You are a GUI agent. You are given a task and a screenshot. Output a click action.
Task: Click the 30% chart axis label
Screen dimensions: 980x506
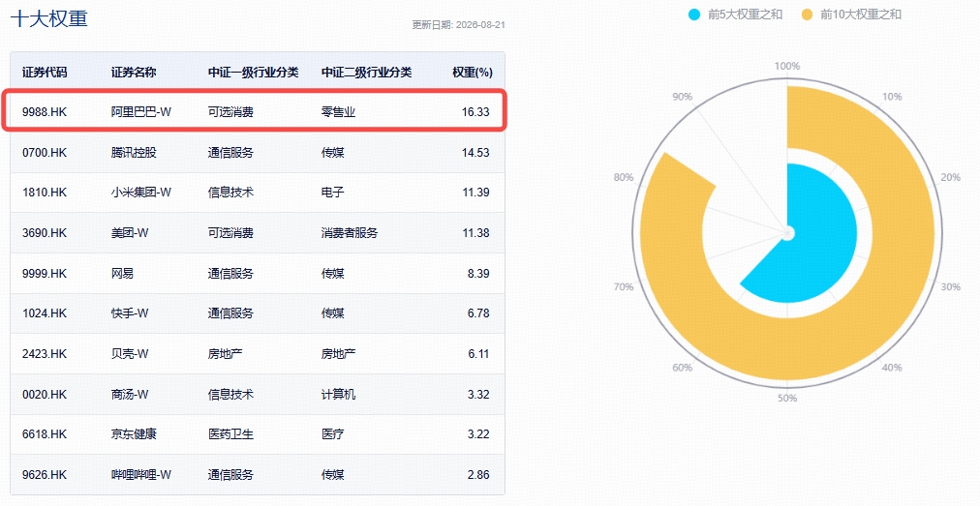click(951, 286)
